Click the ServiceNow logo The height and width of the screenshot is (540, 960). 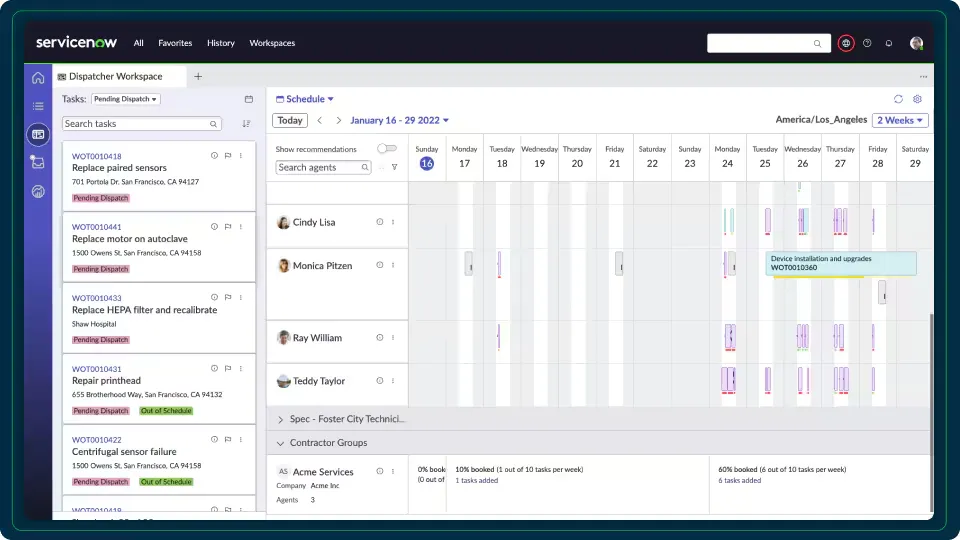pyautogui.click(x=76, y=42)
